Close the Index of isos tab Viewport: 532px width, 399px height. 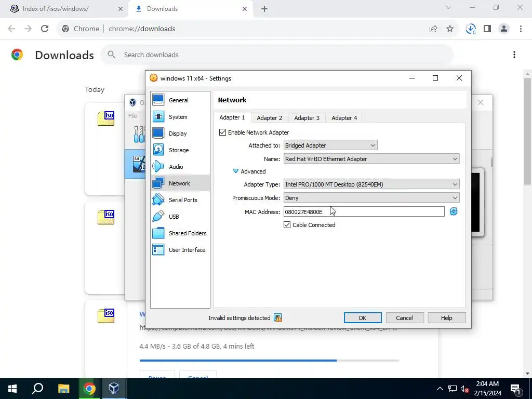click(x=120, y=9)
